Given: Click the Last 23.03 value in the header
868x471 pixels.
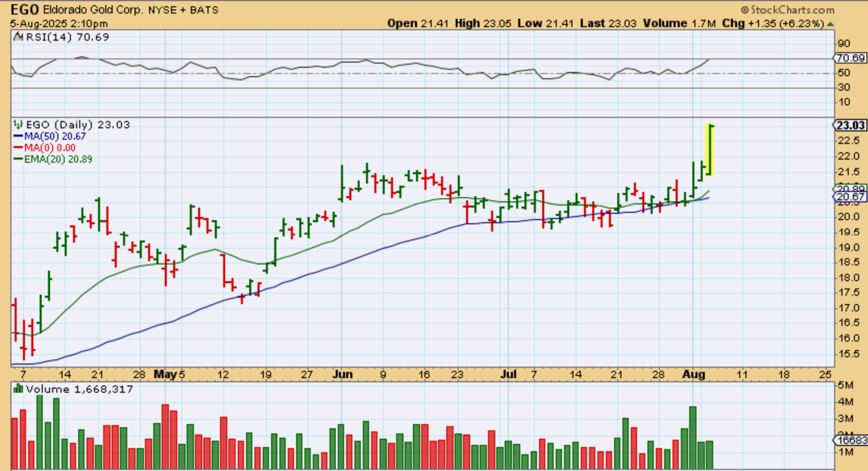Looking at the screenshot, I should pos(608,23).
